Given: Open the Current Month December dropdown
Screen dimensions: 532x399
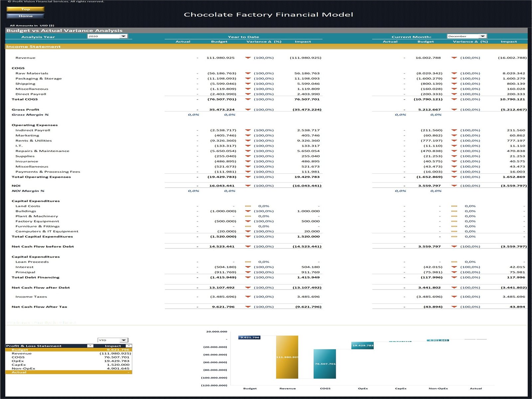Looking at the screenshot, I should point(483,36).
